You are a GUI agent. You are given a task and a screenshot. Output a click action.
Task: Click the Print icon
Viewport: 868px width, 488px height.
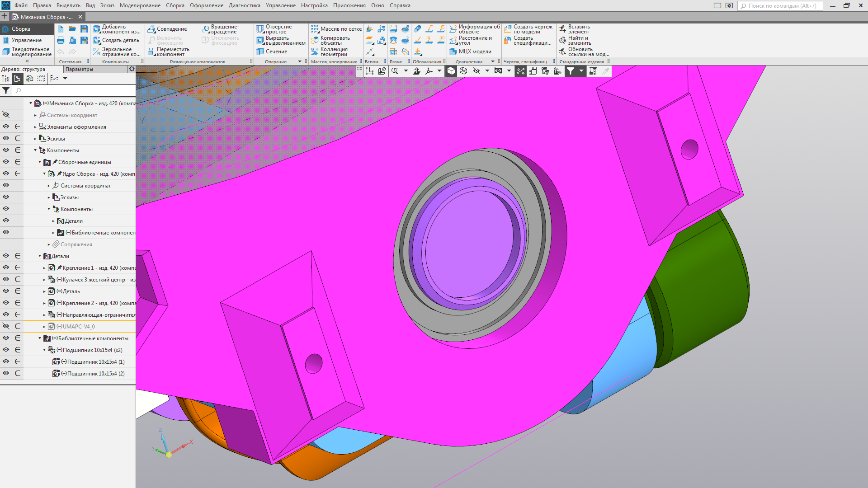[x=61, y=40]
